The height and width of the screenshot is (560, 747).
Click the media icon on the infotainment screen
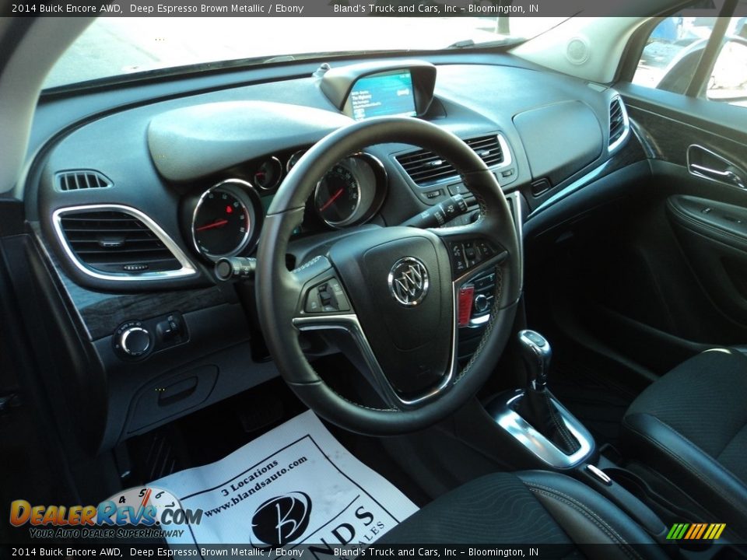click(x=403, y=92)
